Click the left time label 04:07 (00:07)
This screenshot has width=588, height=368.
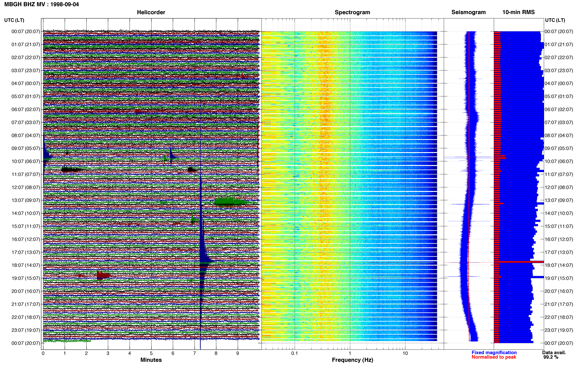pyautogui.click(x=26, y=83)
